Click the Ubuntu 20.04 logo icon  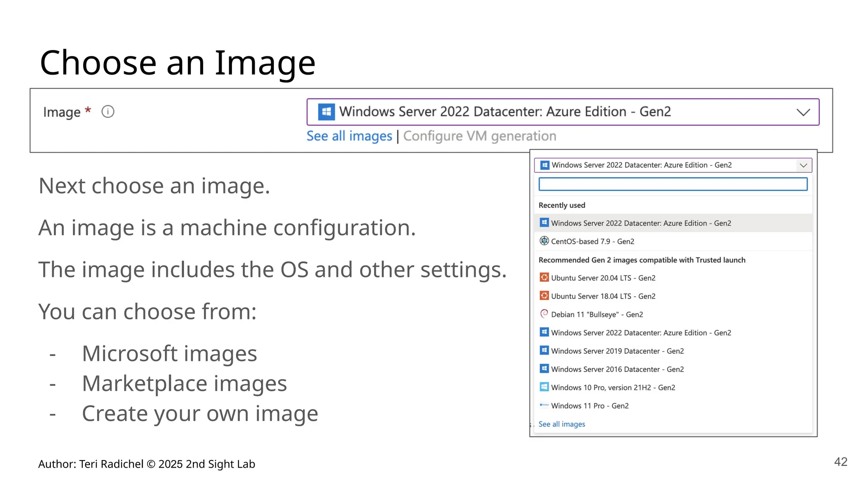544,277
